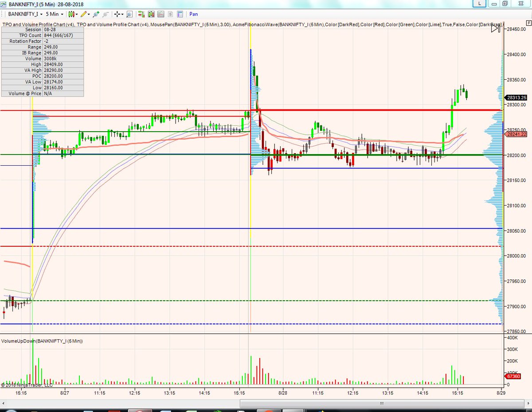Expand the crosshair cursor dropdown arrow

123,14
